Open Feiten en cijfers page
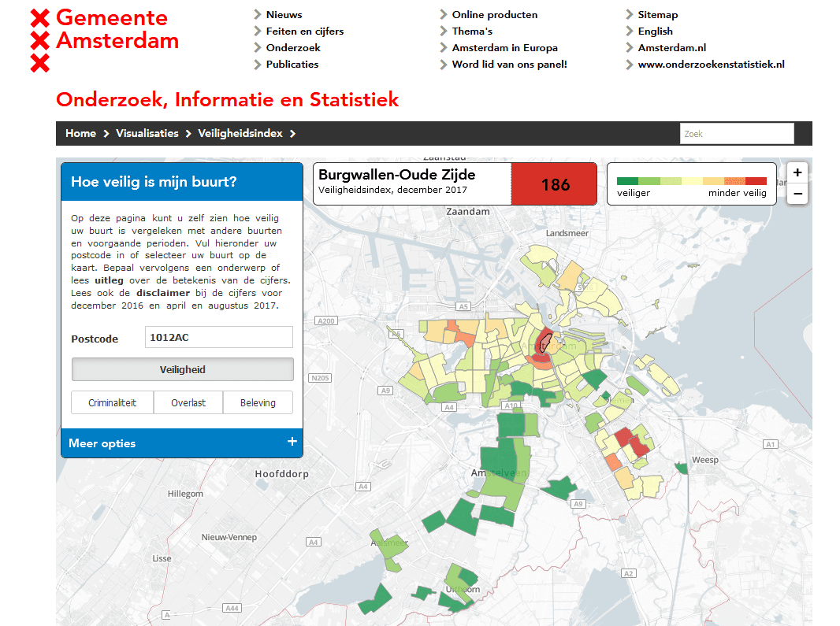The width and height of the screenshot is (840, 626). pos(305,31)
